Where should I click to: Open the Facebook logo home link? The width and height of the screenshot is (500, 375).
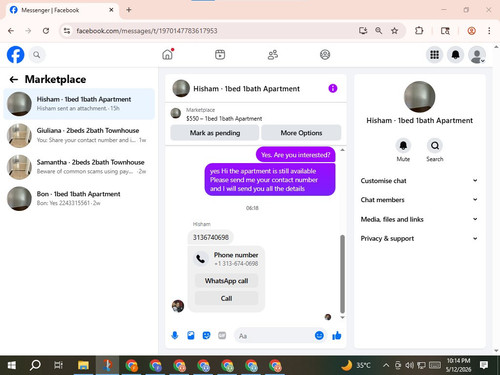coord(15,55)
